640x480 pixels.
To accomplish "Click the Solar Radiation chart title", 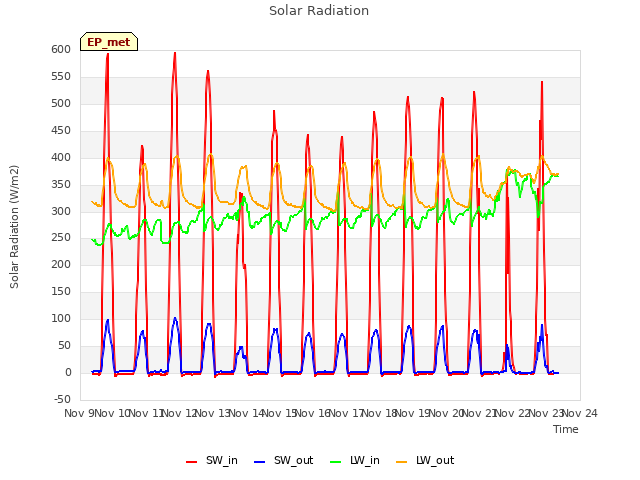I will click(319, 11).
